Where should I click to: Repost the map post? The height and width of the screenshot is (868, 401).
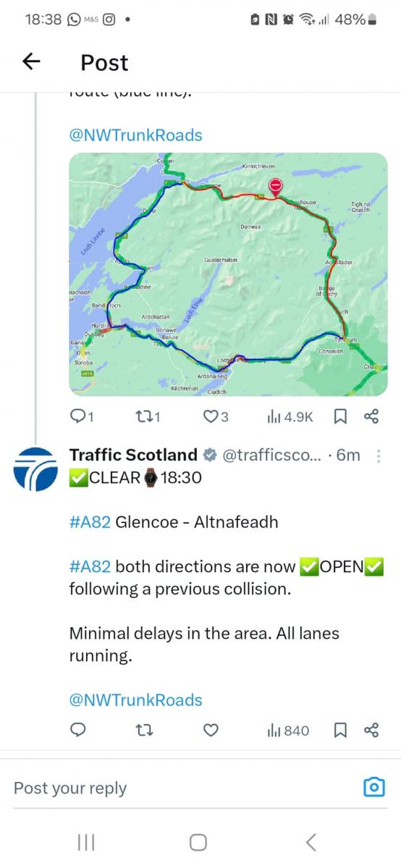coord(143,416)
